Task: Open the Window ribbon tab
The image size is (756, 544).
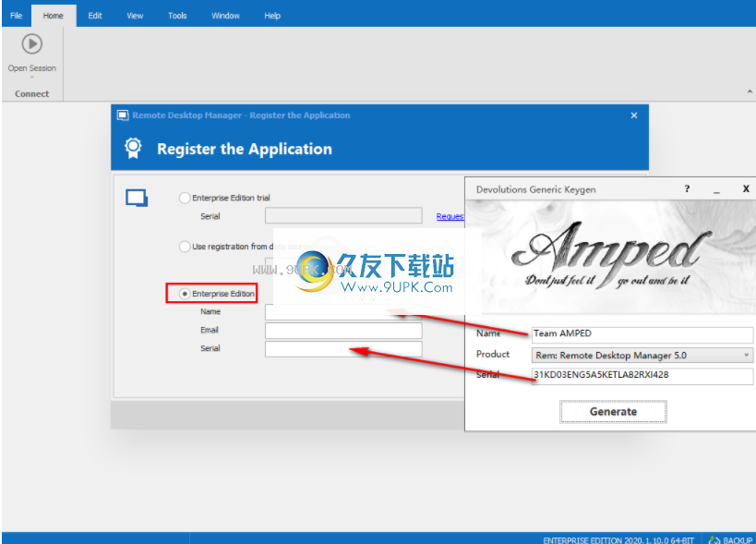Action: pyautogui.click(x=225, y=16)
